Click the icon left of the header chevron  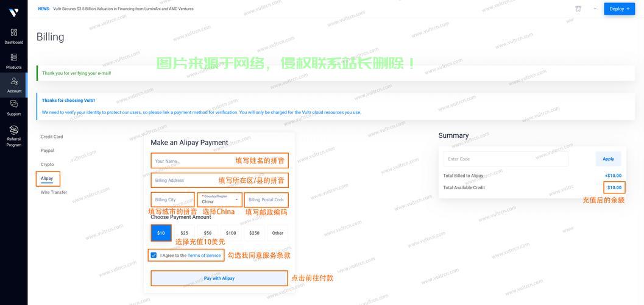(578, 9)
